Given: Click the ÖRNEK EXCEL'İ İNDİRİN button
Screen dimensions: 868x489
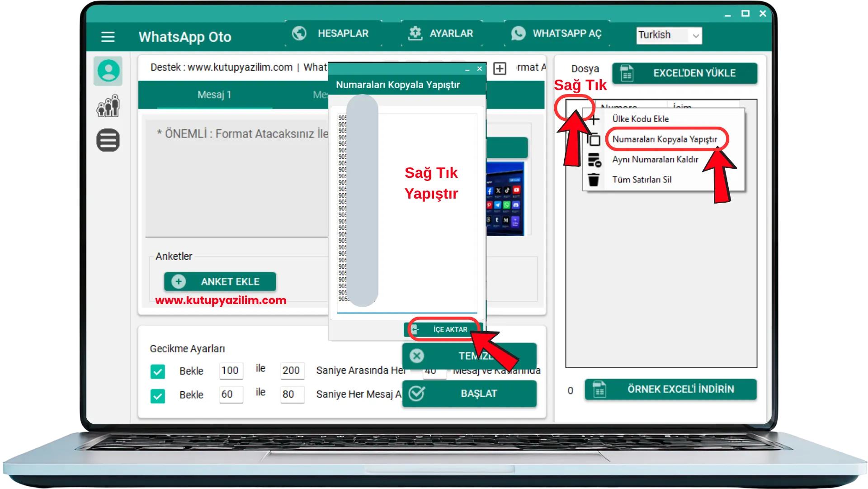Looking at the screenshot, I should coord(671,389).
